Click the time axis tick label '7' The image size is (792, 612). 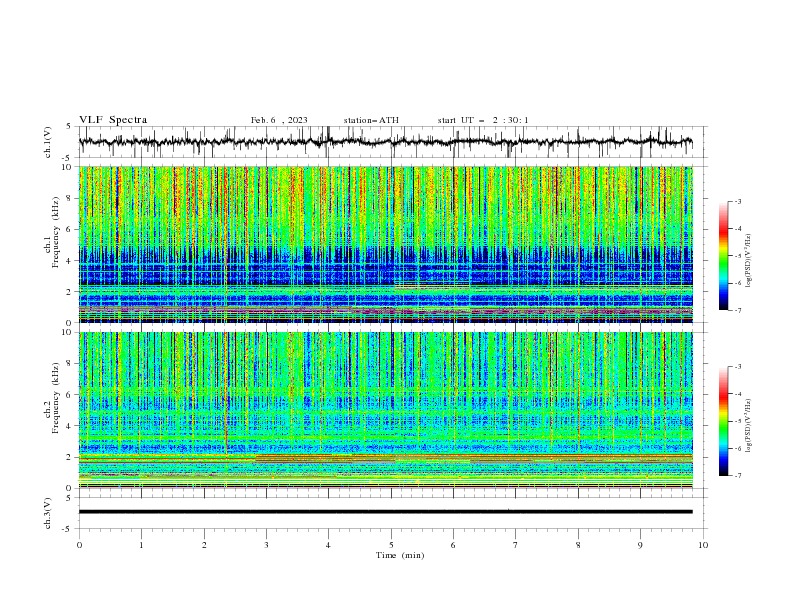tap(516, 545)
